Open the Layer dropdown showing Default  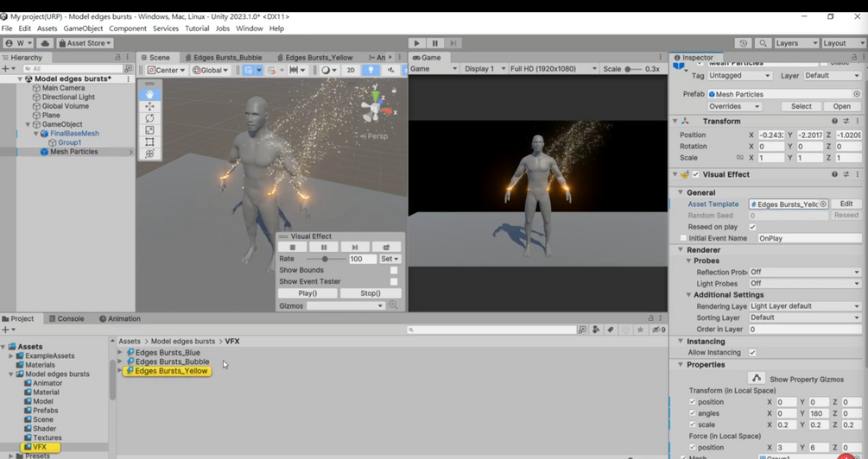(833, 75)
